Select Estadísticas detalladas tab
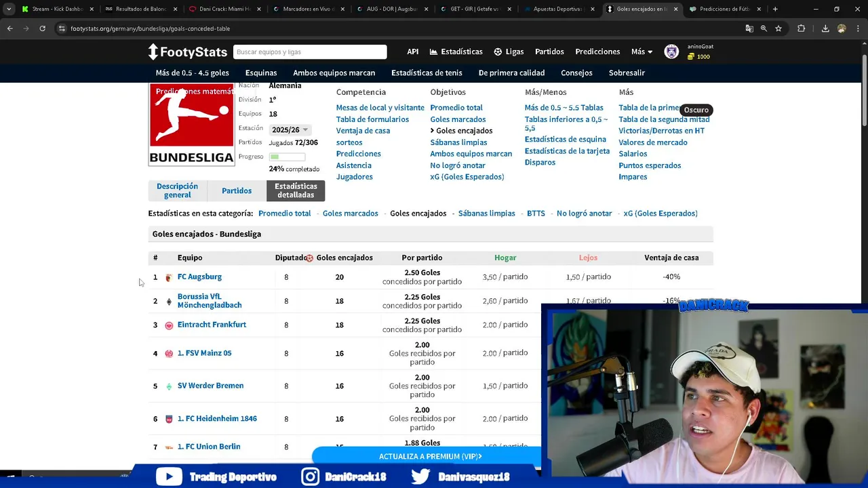This screenshot has height=488, width=868. point(296,190)
